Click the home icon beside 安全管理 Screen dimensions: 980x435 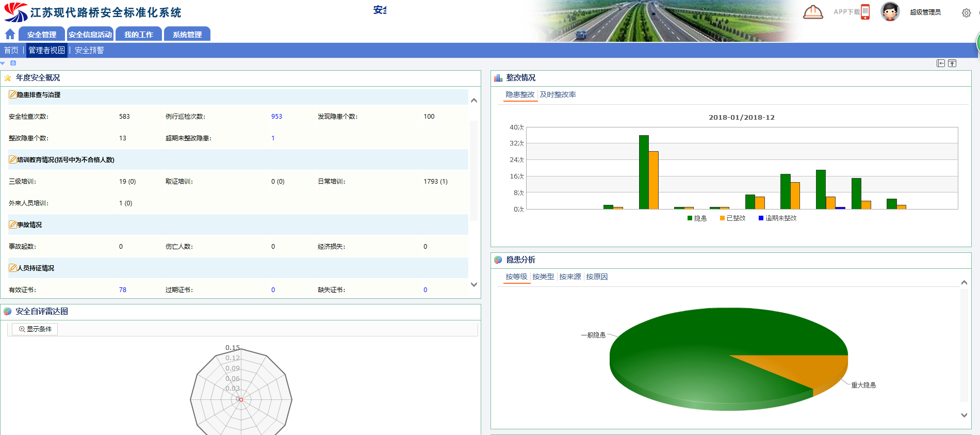click(x=10, y=34)
